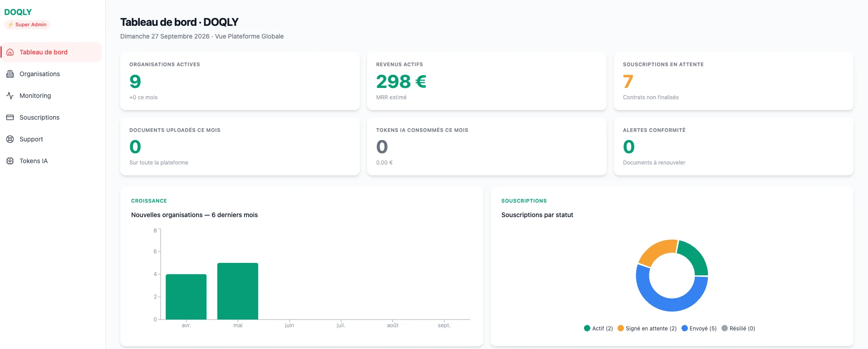Click the mai bar in growth chart
Viewport: 868px width, 349px height.
[x=238, y=291]
